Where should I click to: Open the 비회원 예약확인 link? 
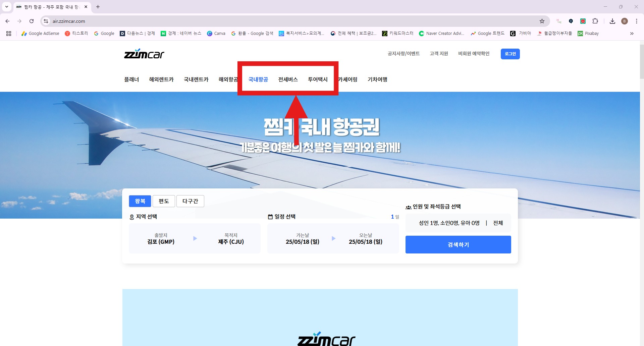pos(473,54)
